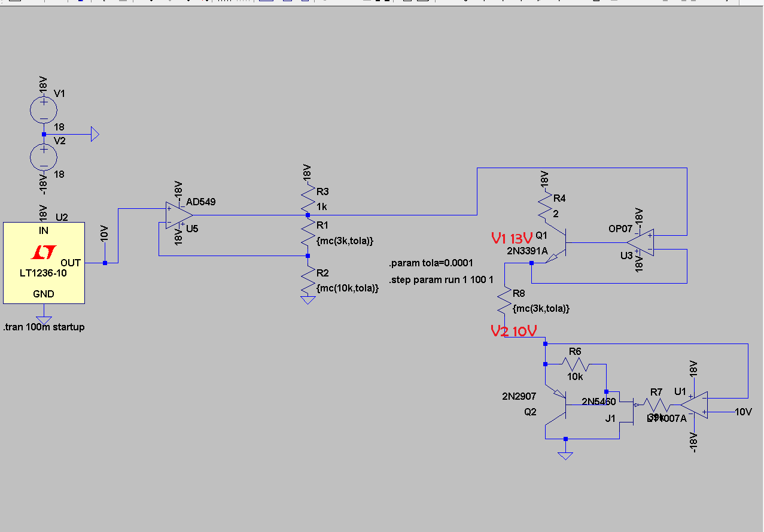Click the 'OUT' pin label on the LT1236-10
764x532 pixels.
(x=71, y=263)
